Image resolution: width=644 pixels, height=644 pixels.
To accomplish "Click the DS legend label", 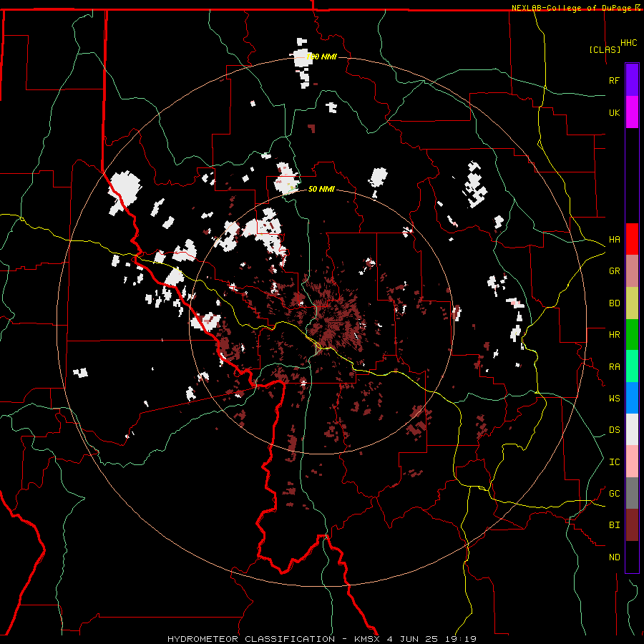I will click(x=614, y=430).
